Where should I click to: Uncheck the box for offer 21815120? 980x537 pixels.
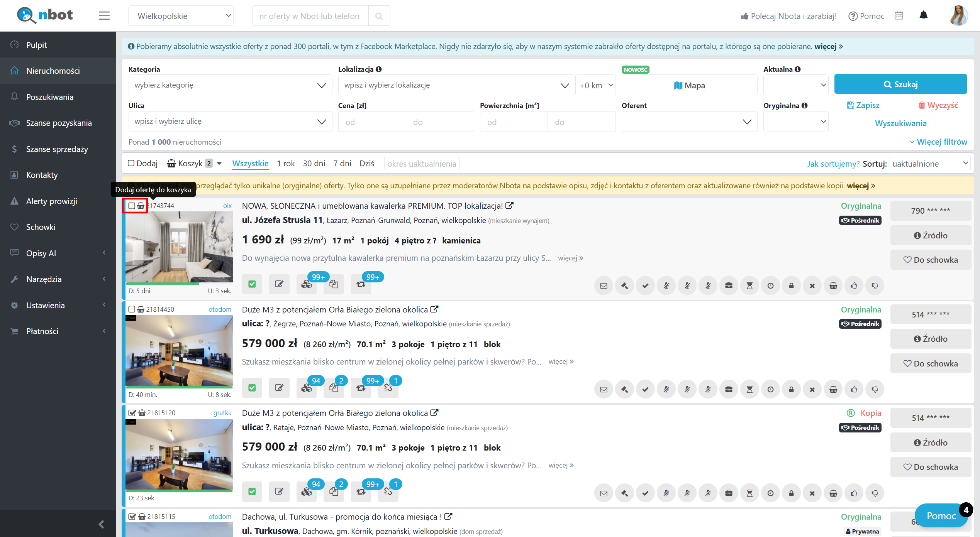click(x=132, y=413)
